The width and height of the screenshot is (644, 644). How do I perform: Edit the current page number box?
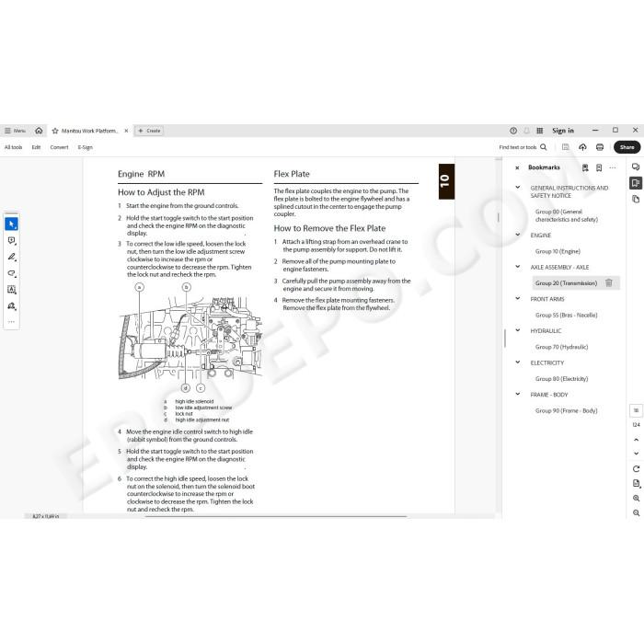pos(636,410)
